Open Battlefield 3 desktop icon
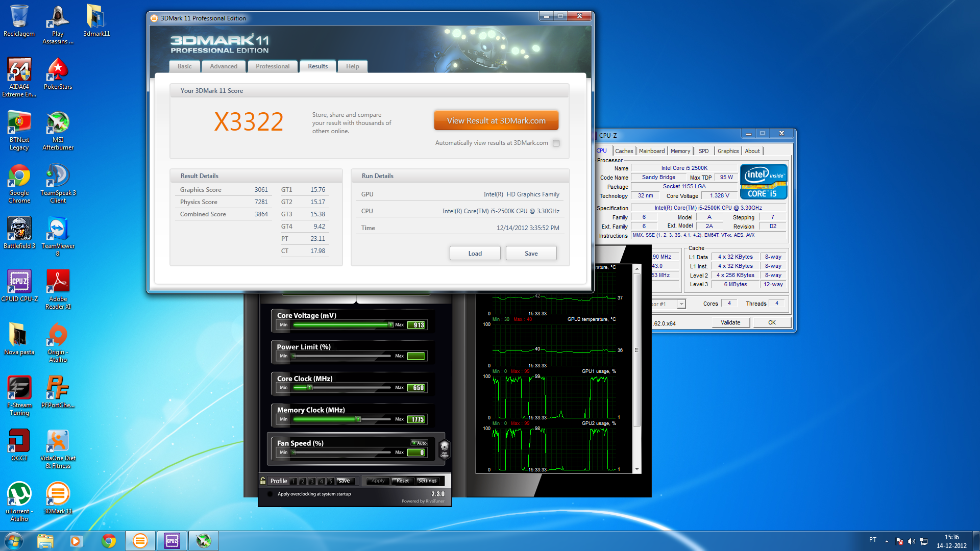 [x=19, y=232]
